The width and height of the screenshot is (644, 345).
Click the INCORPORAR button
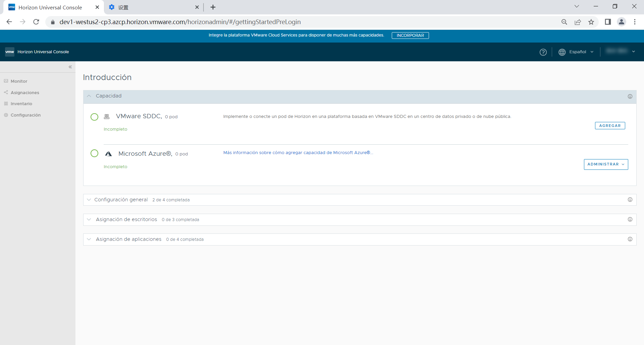point(410,36)
